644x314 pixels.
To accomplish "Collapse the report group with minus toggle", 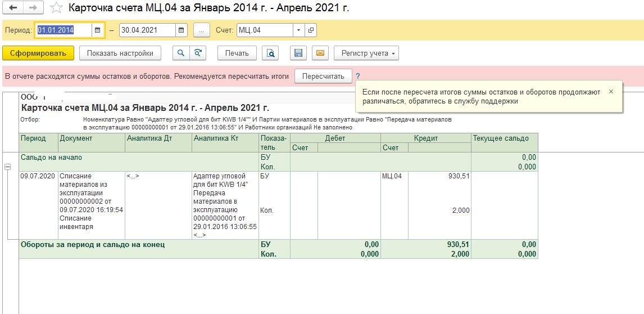I will (8, 167).
